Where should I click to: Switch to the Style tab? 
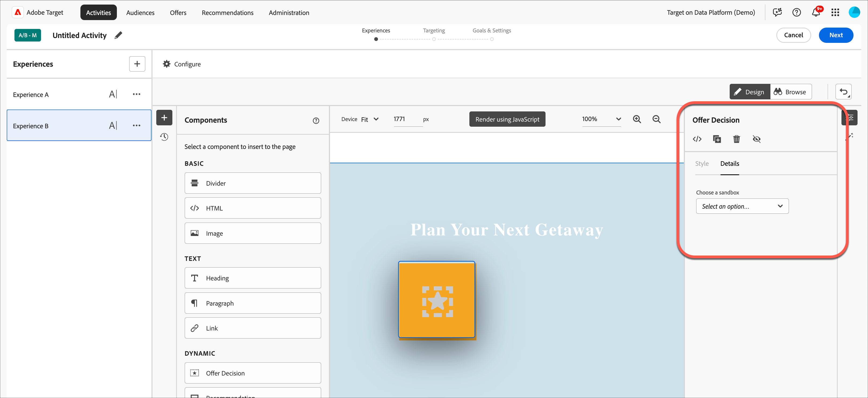pyautogui.click(x=702, y=164)
